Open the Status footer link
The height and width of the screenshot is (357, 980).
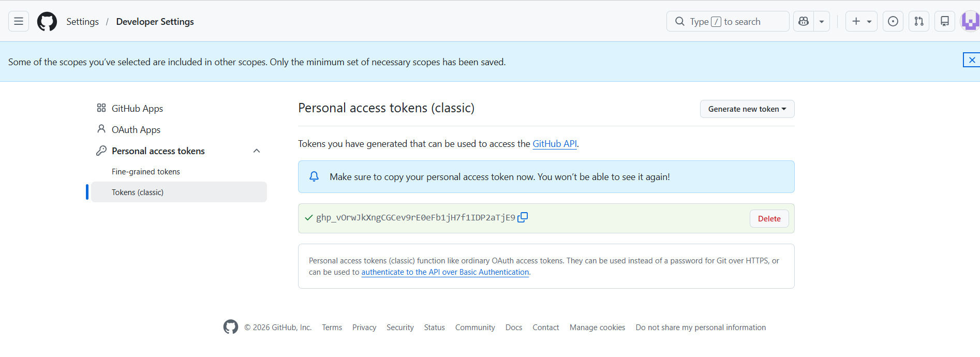point(434,328)
